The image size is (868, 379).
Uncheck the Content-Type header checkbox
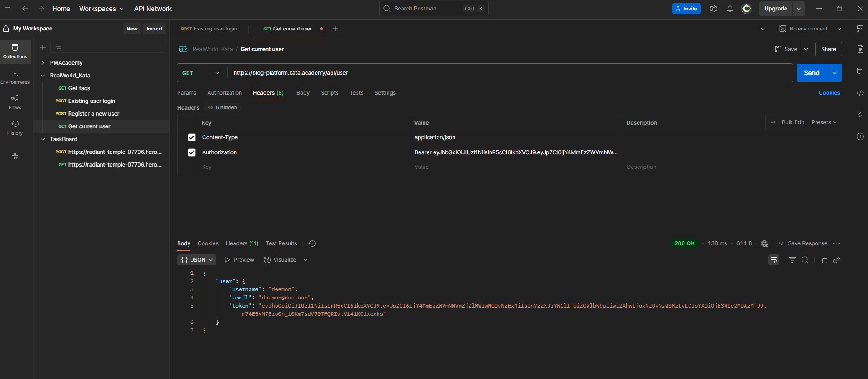click(x=192, y=137)
